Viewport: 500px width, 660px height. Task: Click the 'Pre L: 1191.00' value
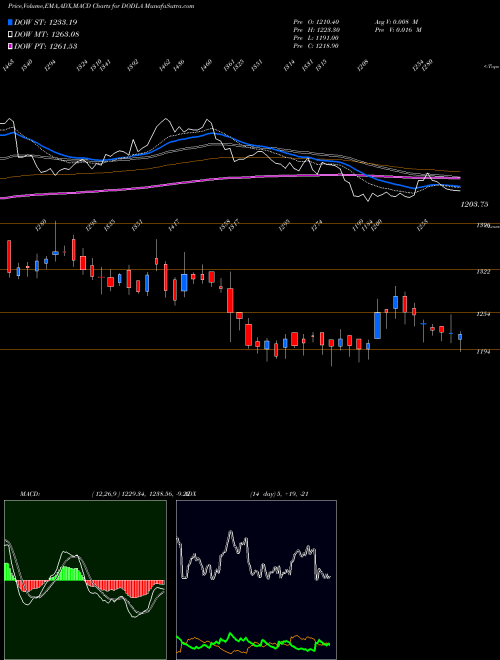tap(316, 37)
